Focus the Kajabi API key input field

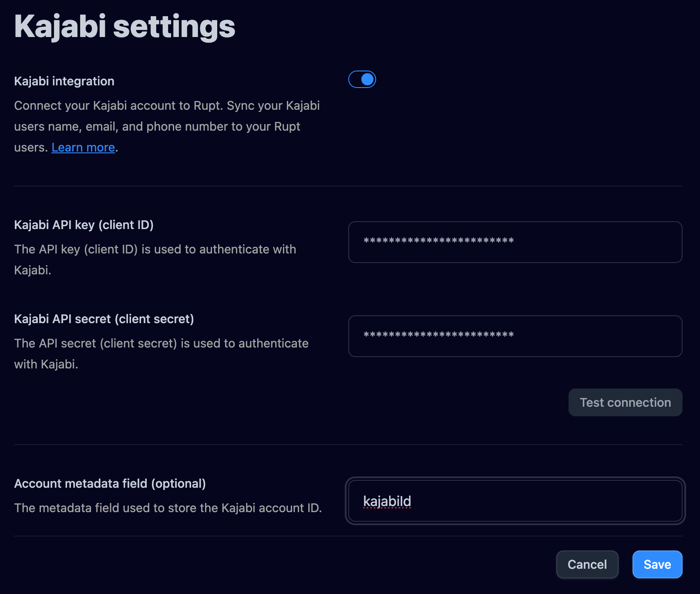515,242
